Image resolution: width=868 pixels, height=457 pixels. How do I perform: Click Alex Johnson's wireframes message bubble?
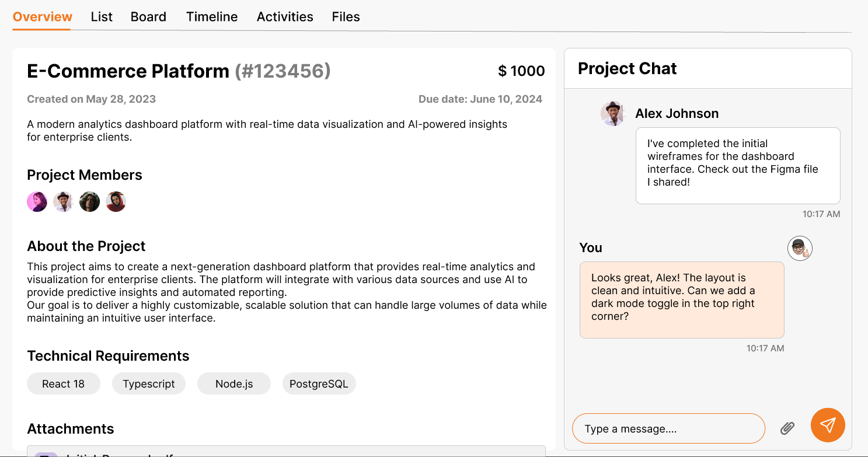pos(738,166)
